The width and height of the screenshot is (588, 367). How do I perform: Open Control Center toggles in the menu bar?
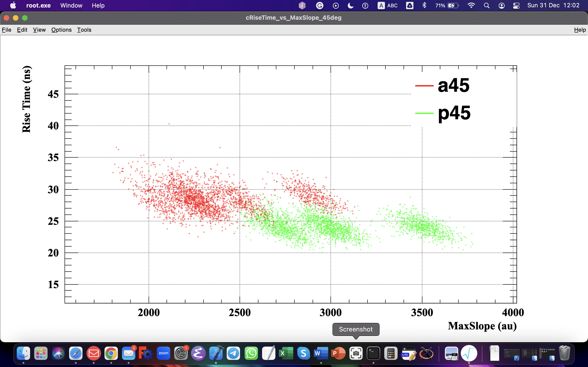pos(516,6)
